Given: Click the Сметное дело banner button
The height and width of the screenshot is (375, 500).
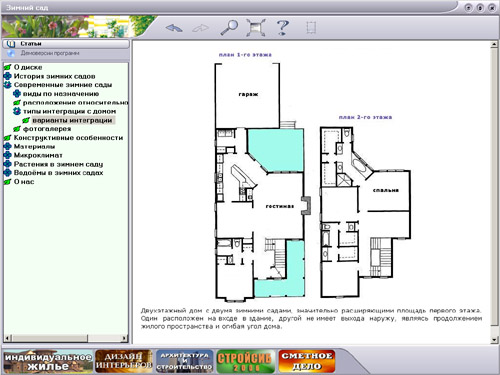Looking at the screenshot, I should point(307,361).
